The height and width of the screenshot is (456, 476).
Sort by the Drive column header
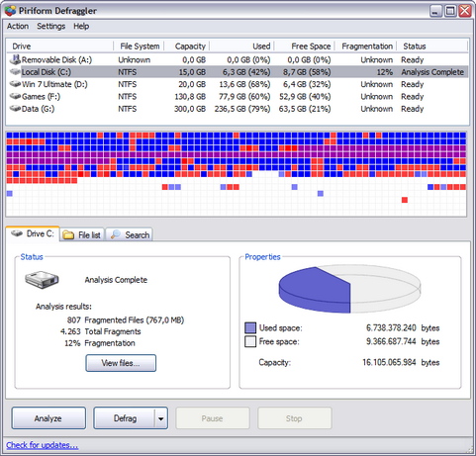[59, 46]
